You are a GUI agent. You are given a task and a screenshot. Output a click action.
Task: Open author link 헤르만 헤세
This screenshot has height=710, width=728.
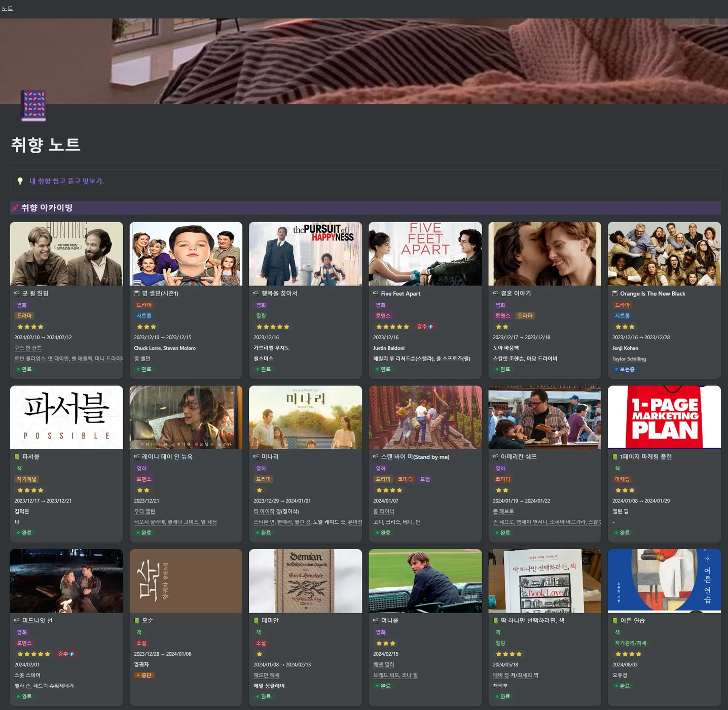click(x=267, y=675)
